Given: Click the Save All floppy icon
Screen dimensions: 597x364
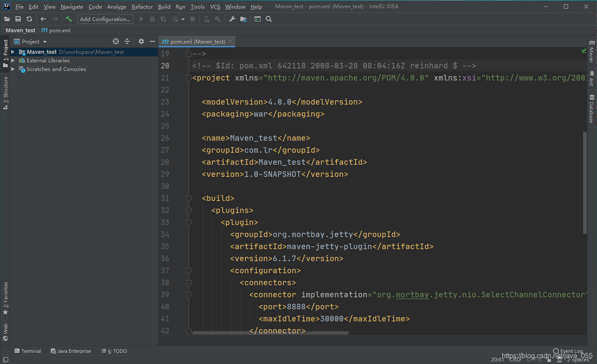Looking at the screenshot, I should [x=18, y=19].
